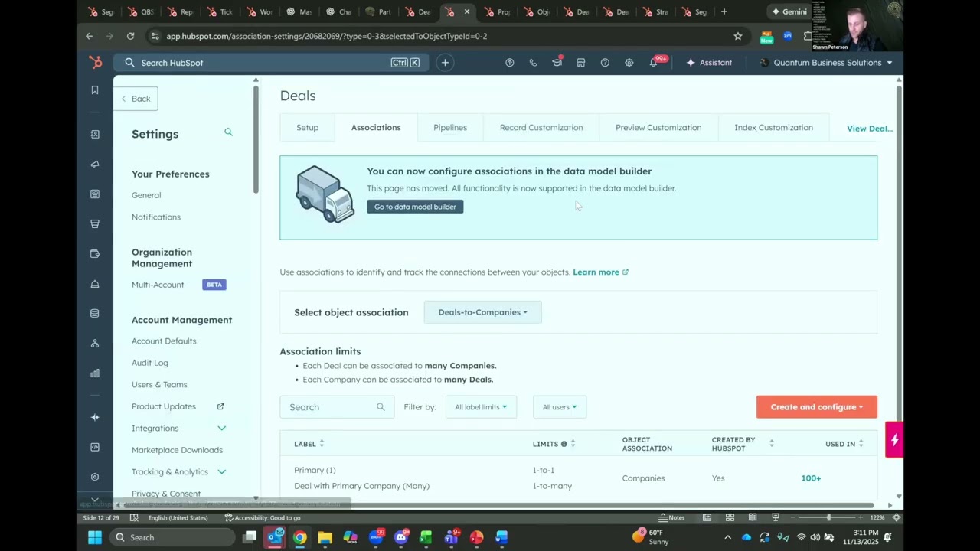Open the Audit Log settings link

(x=150, y=363)
